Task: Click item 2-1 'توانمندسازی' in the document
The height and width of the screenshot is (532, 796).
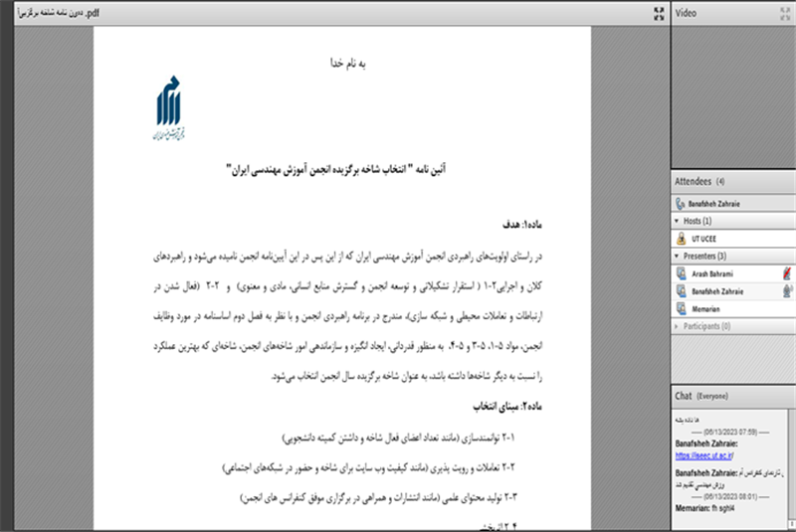Action: (399, 438)
